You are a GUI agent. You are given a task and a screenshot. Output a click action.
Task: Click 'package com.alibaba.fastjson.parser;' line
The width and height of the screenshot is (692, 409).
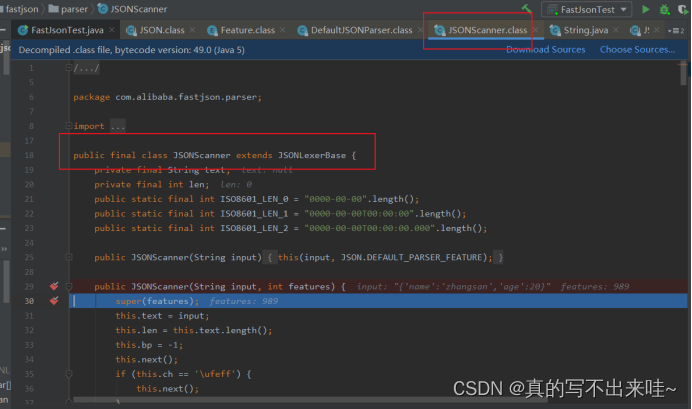coord(167,97)
